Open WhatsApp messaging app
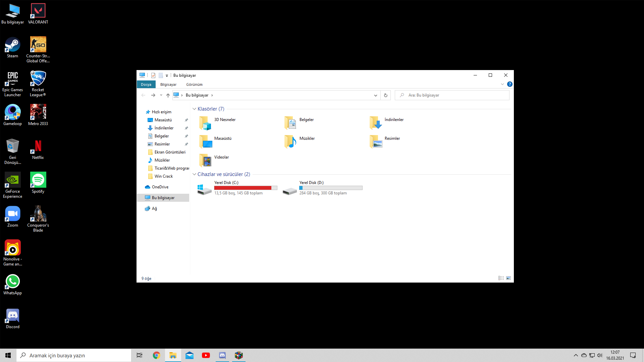644x362 pixels. point(12,281)
